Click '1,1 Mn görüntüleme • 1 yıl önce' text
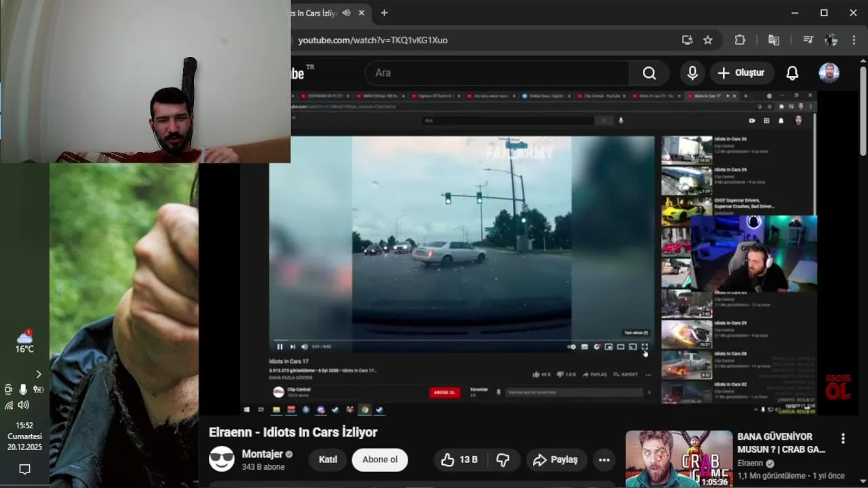Viewport: 868px width, 488px height. click(791, 476)
